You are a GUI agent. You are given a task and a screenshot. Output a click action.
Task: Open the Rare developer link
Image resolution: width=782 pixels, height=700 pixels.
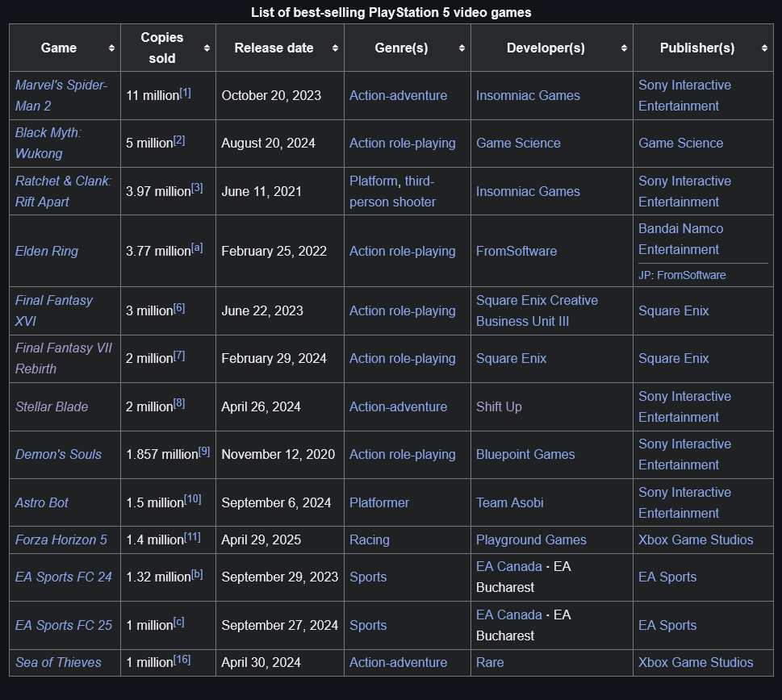pos(490,662)
